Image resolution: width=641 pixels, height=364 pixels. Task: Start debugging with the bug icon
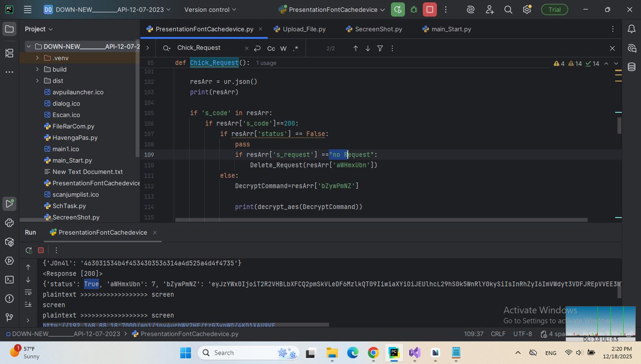[x=414, y=10]
